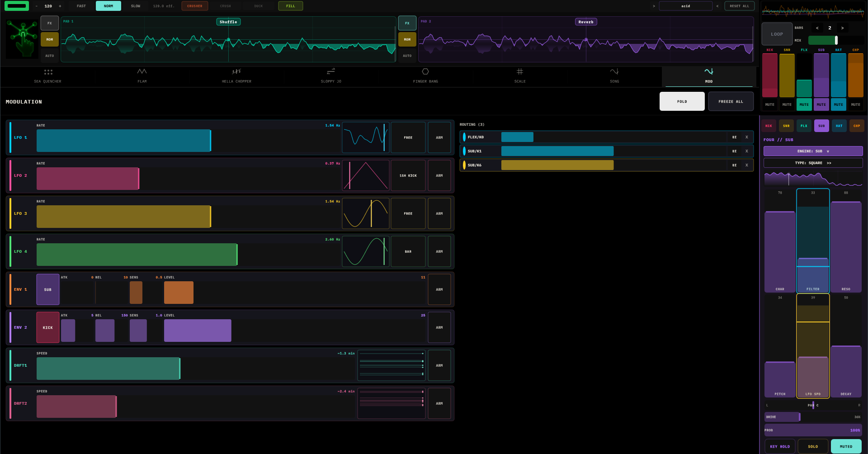The height and width of the screenshot is (454, 868).
Task: Remove the SUB/K6 routing
Action: coord(746,165)
